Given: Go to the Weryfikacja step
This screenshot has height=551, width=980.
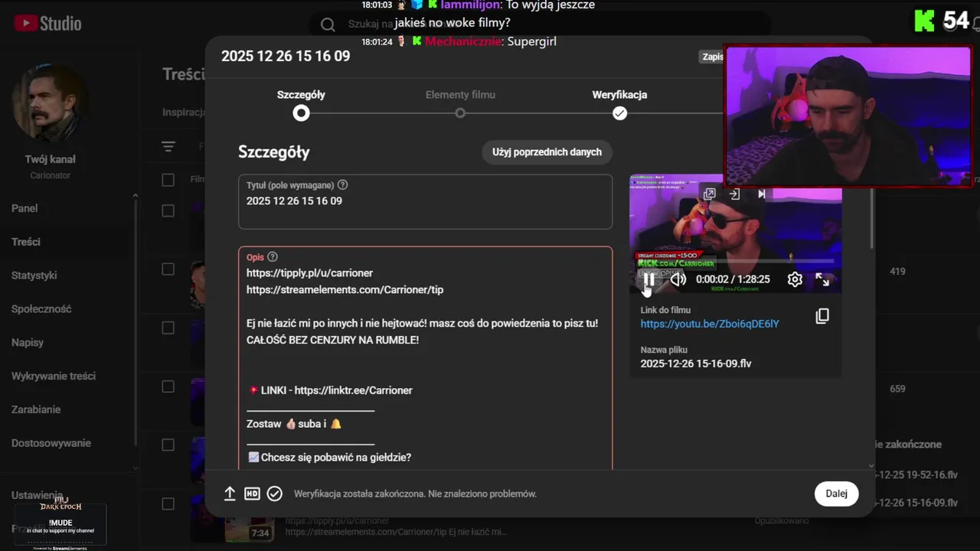Looking at the screenshot, I should (x=619, y=104).
